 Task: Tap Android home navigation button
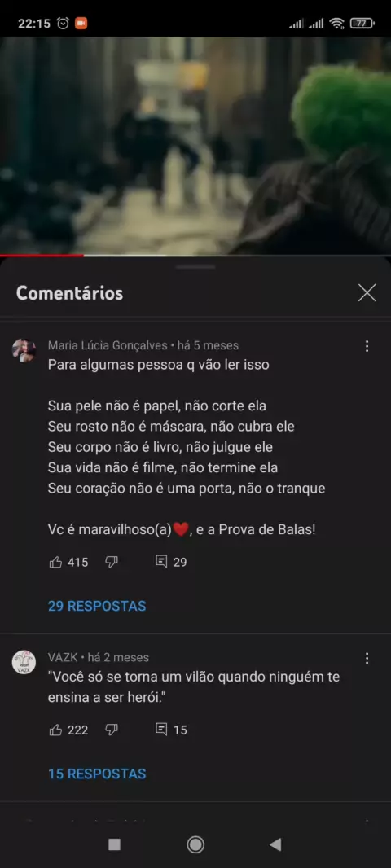click(x=195, y=844)
